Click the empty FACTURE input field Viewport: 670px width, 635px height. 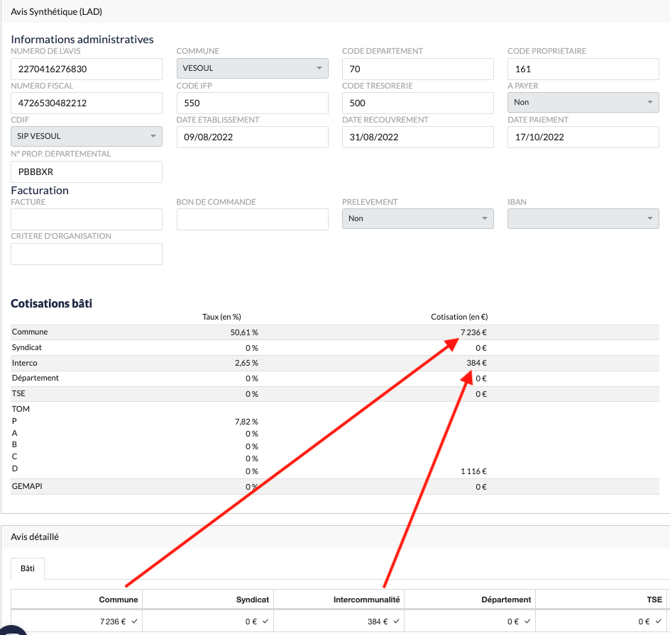pyautogui.click(x=86, y=219)
